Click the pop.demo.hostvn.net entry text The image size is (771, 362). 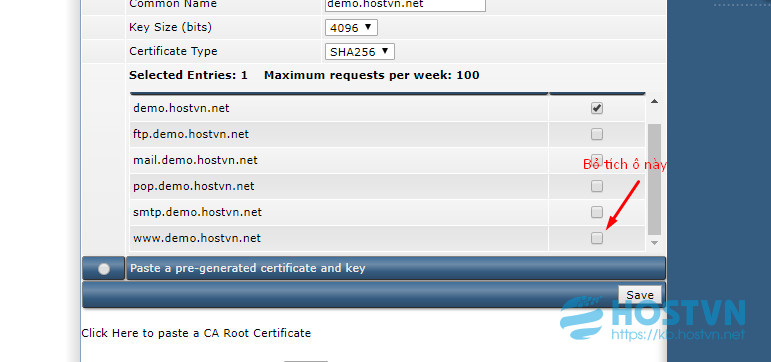pyautogui.click(x=194, y=186)
